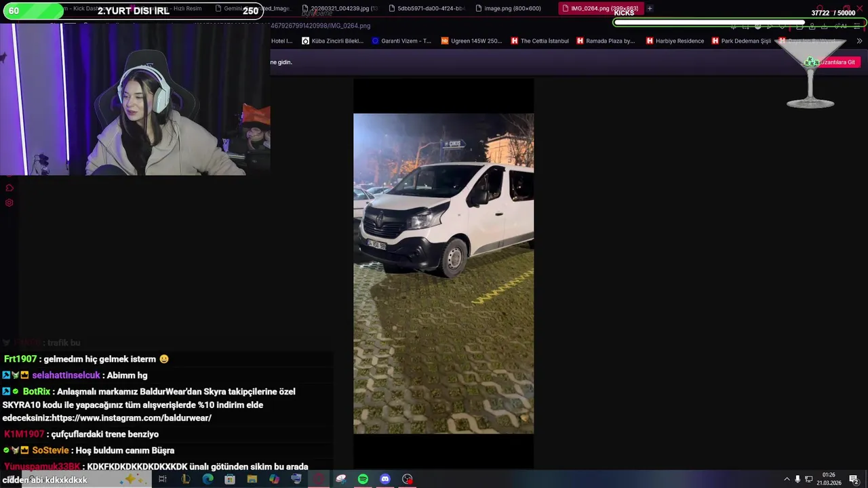Click username SoStevie in chat

[x=50, y=451]
